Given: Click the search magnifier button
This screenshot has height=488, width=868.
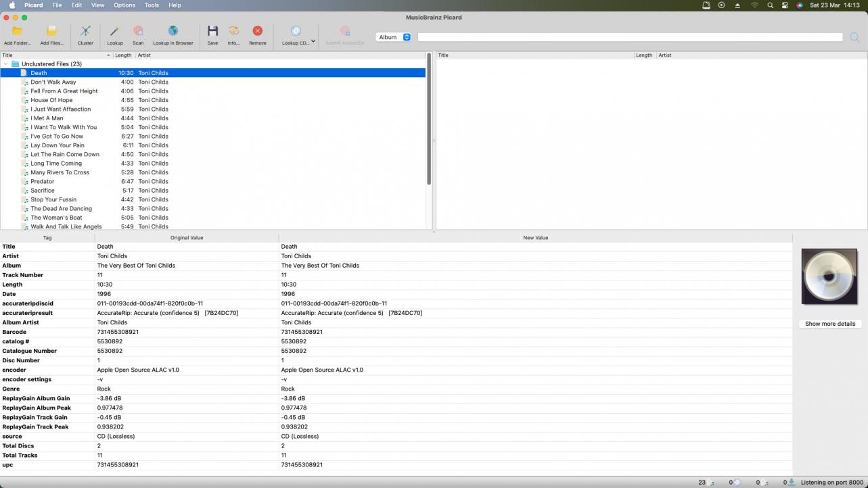Looking at the screenshot, I should pos(854,37).
